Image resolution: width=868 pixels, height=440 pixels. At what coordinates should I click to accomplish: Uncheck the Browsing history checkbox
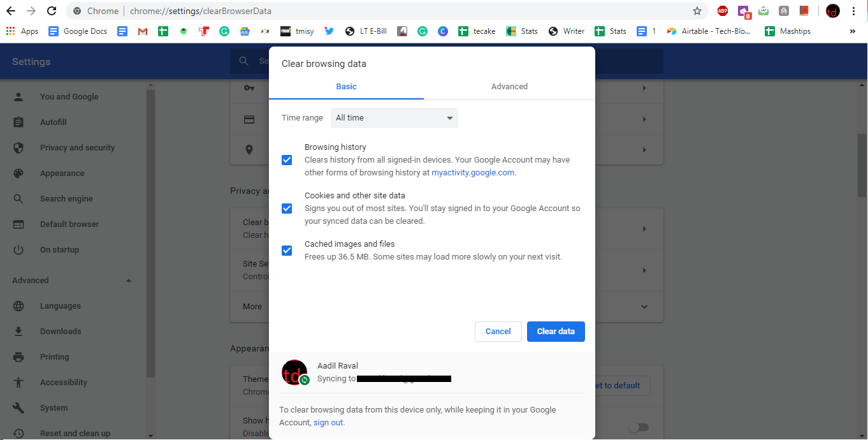point(287,160)
